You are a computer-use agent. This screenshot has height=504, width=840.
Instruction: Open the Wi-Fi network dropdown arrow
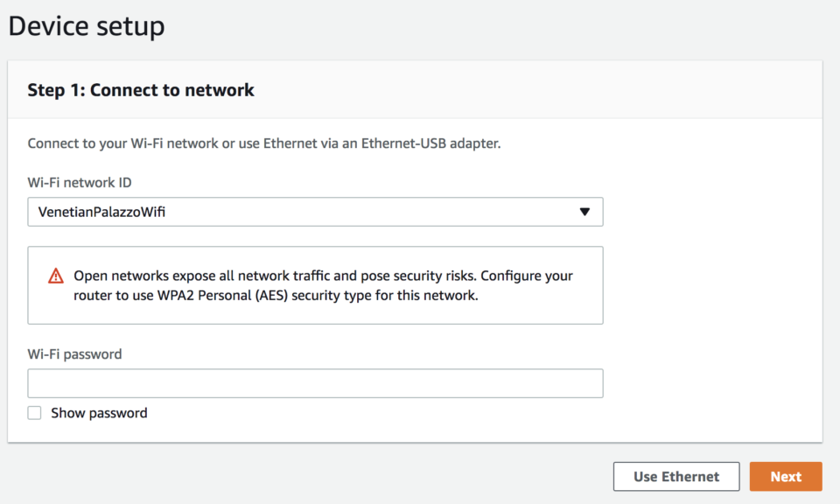[584, 212]
